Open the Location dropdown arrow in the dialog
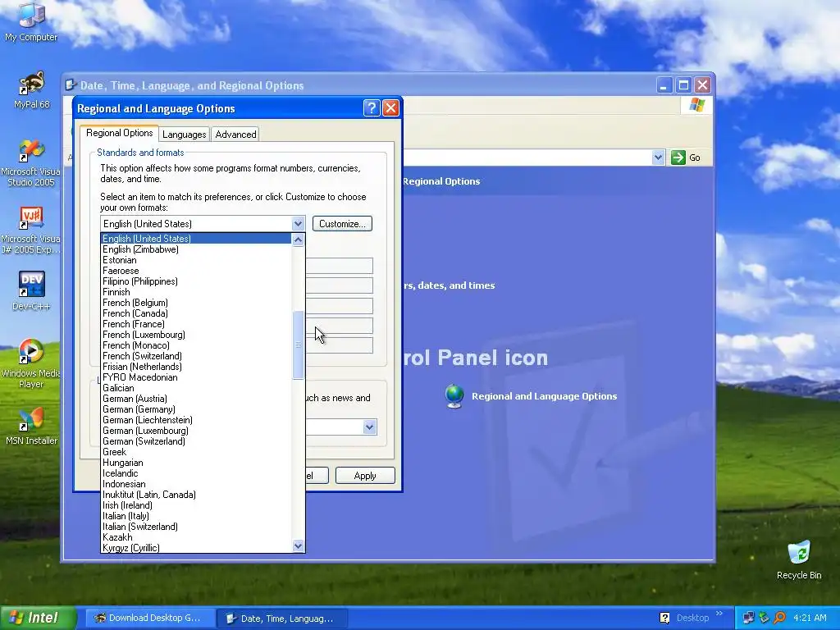 [x=369, y=427]
